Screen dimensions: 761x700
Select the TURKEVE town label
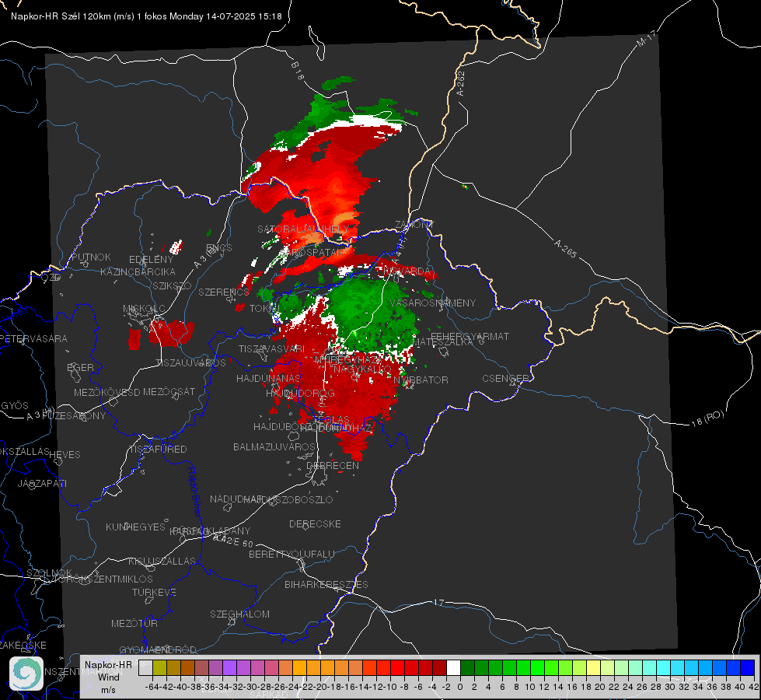(154, 592)
